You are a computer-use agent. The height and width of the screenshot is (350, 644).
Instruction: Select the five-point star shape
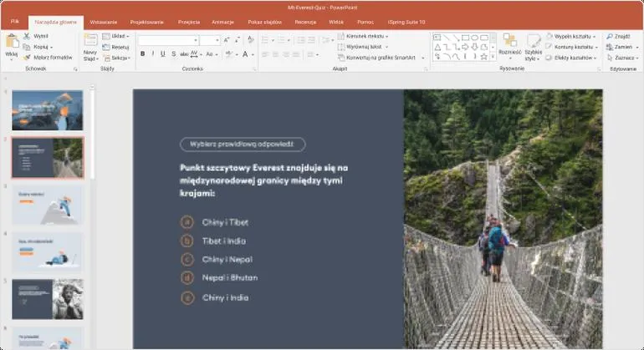pyautogui.click(x=484, y=57)
